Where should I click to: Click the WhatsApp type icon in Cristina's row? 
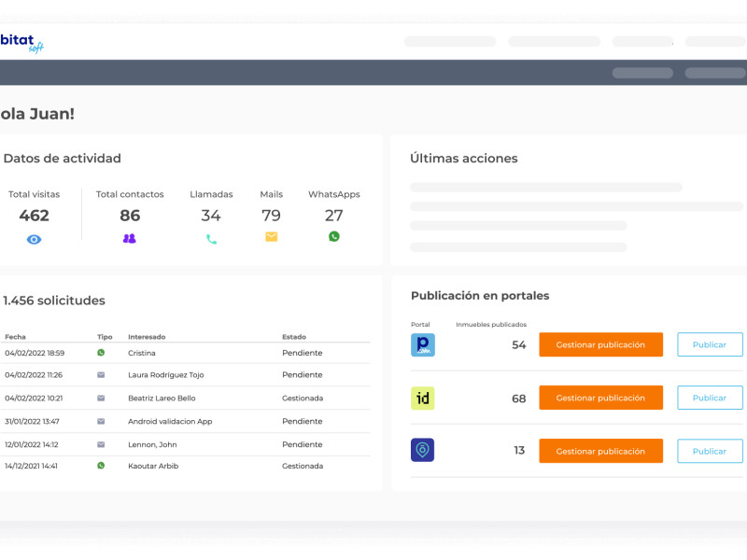[x=101, y=353]
